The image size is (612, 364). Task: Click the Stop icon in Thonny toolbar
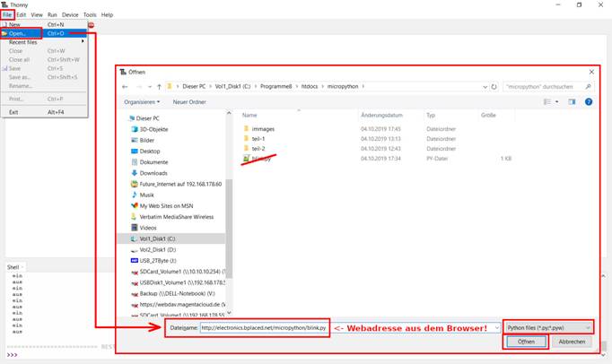pyautogui.click(x=92, y=25)
